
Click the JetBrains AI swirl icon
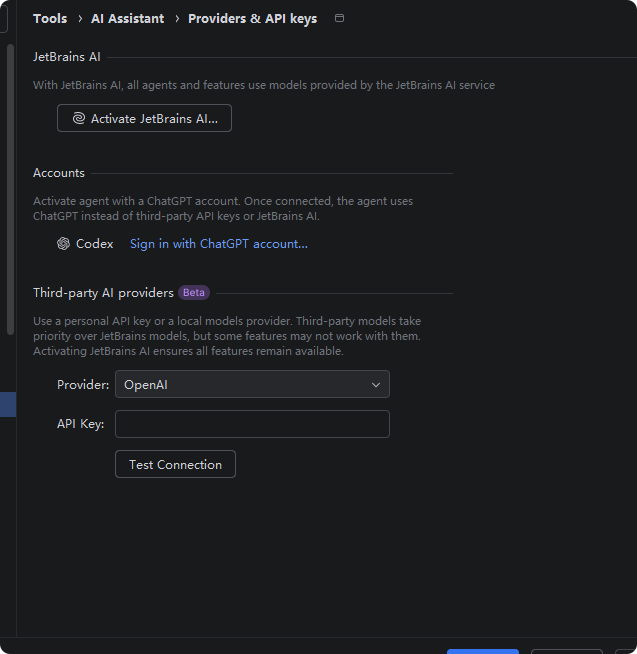[x=79, y=118]
